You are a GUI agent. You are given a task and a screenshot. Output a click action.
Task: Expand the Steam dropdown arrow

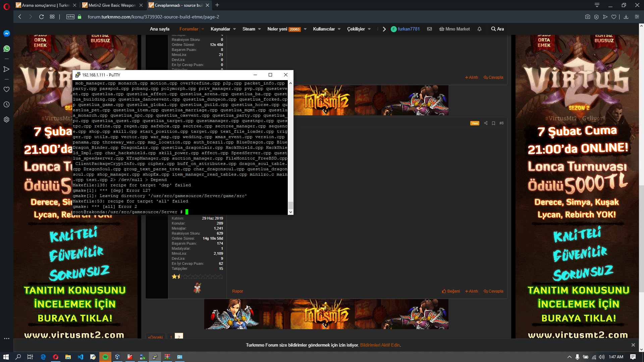pos(260,29)
